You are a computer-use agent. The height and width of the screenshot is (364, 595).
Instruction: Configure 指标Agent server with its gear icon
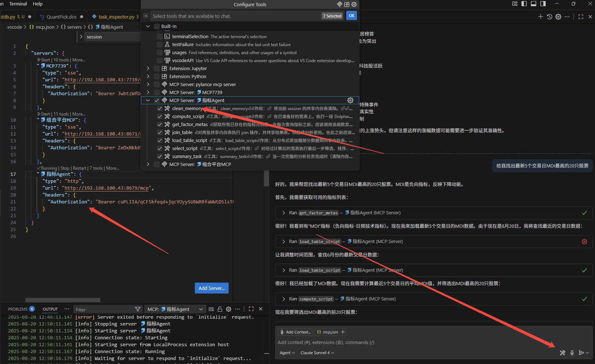point(350,100)
